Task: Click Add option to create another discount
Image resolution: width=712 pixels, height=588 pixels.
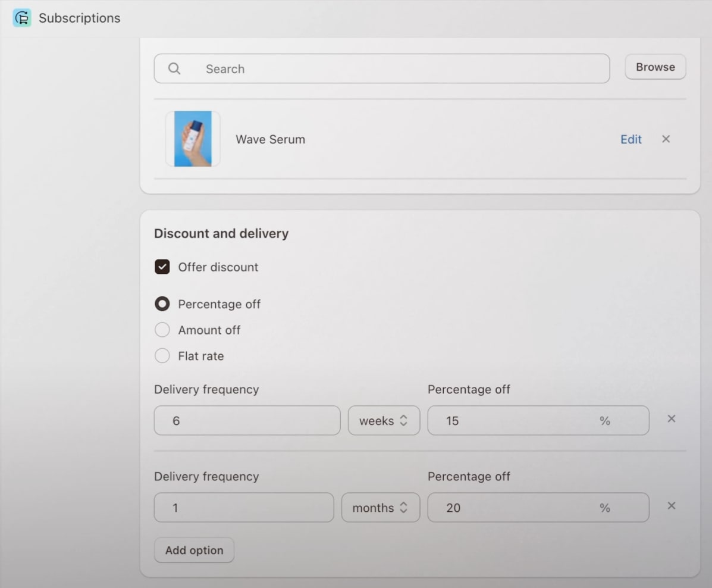Action: (x=193, y=550)
